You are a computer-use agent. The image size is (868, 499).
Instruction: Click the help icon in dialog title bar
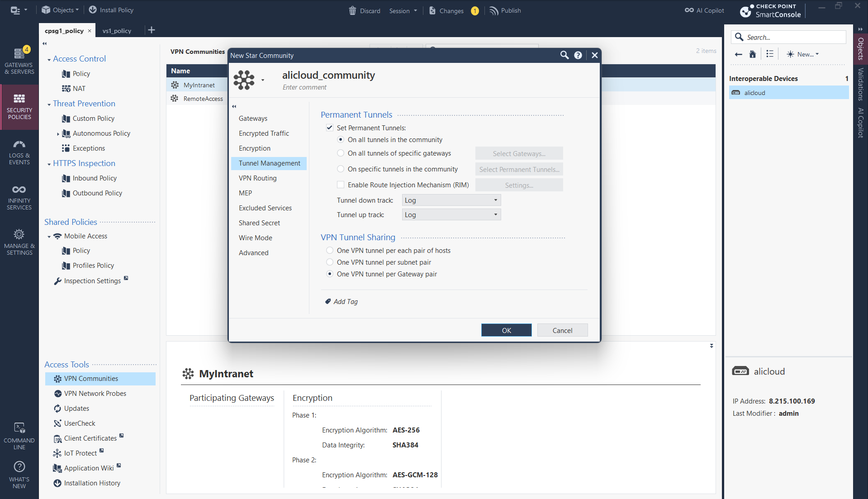pyautogui.click(x=578, y=55)
